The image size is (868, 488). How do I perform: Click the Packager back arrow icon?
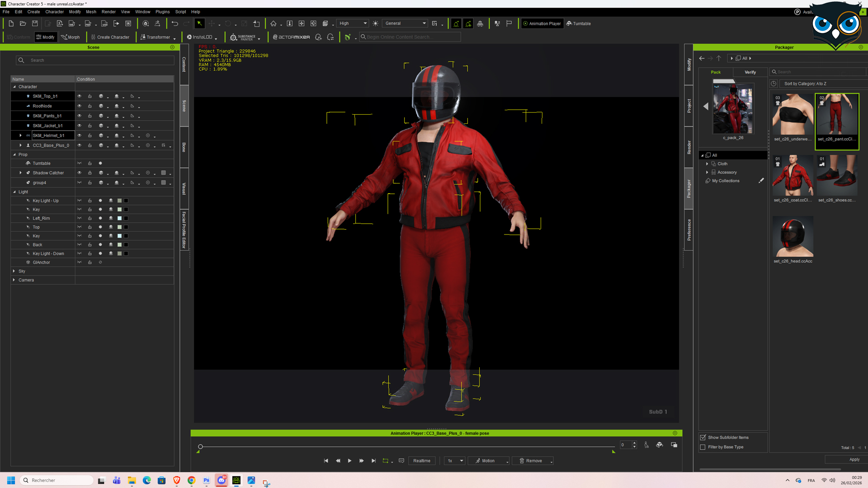(702, 58)
